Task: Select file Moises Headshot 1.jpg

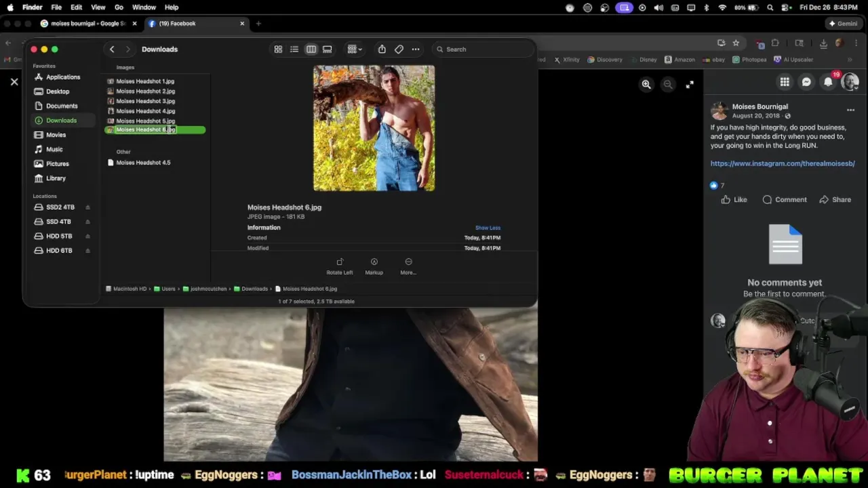Action: (144, 81)
